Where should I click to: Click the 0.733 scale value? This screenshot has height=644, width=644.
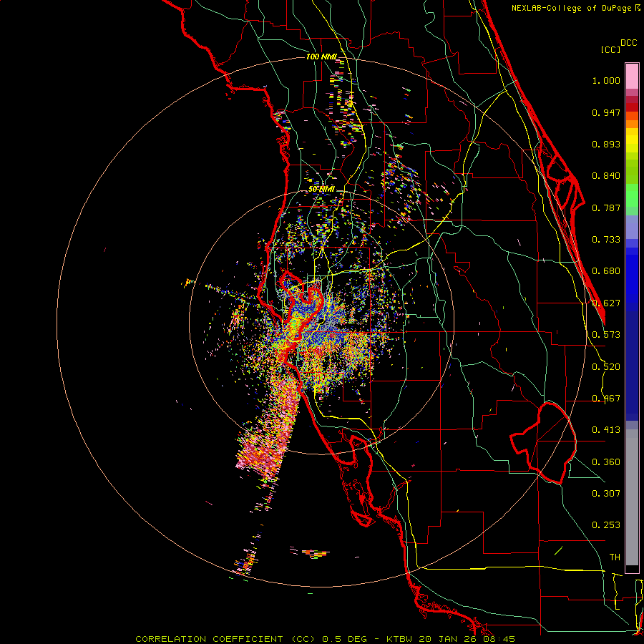[x=606, y=240]
